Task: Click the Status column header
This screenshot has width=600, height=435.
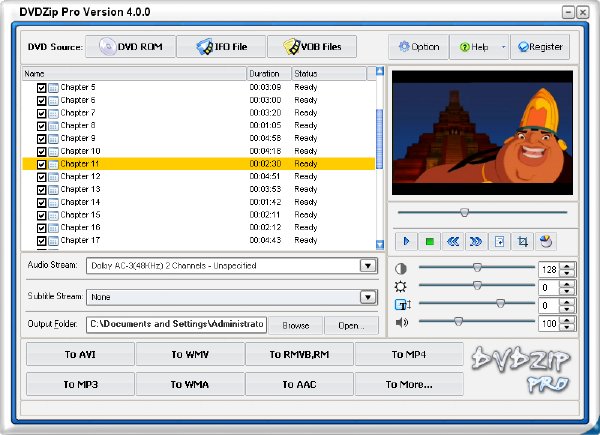Action: [329, 73]
